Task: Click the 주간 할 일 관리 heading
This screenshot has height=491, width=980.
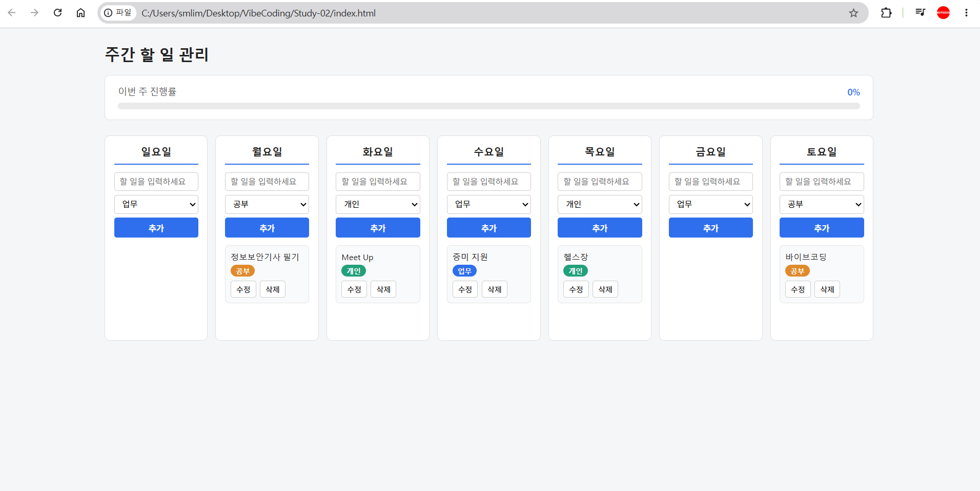Action: 157,54
